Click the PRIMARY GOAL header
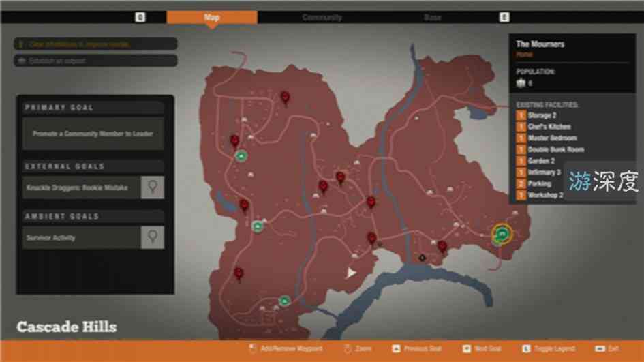The image size is (644, 362). (x=59, y=108)
